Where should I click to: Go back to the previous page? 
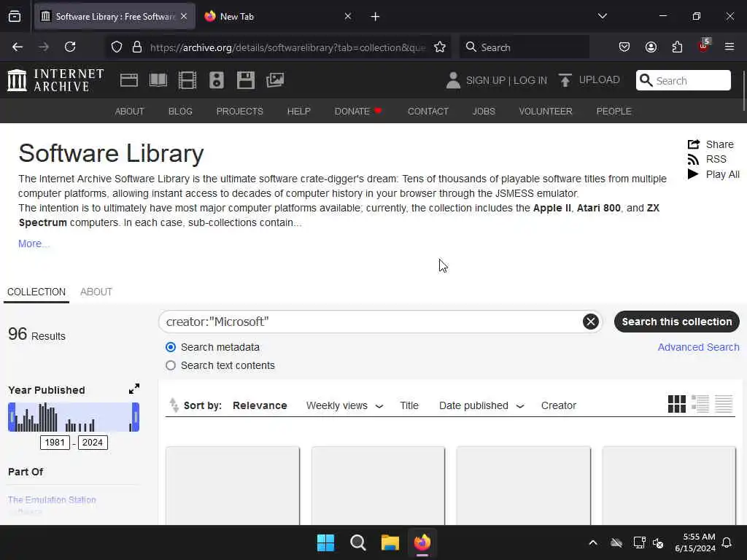click(x=18, y=47)
